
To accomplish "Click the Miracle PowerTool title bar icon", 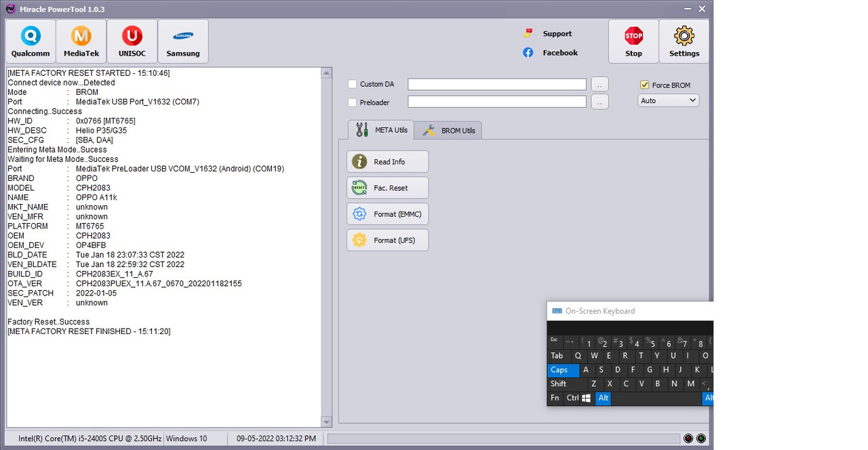I will coord(9,9).
